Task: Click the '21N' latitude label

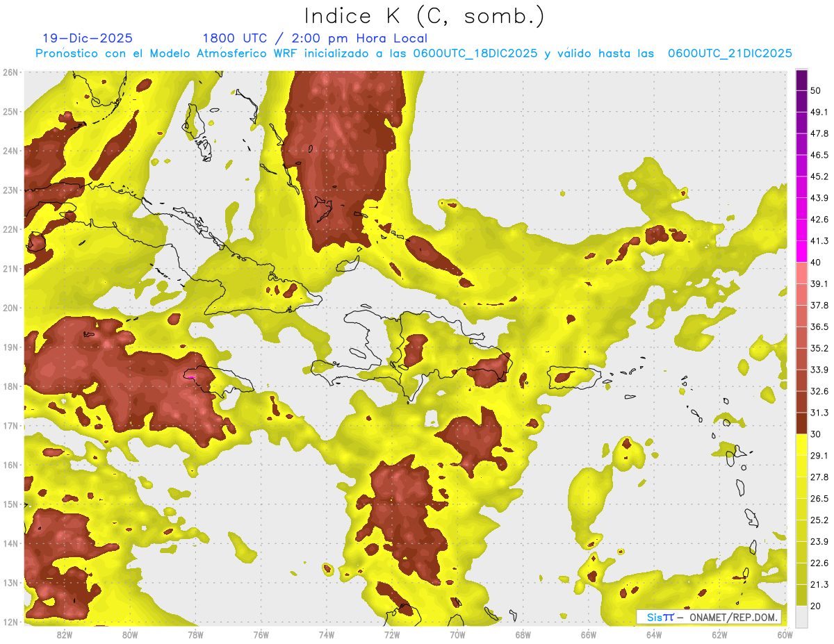Action: pos(10,268)
